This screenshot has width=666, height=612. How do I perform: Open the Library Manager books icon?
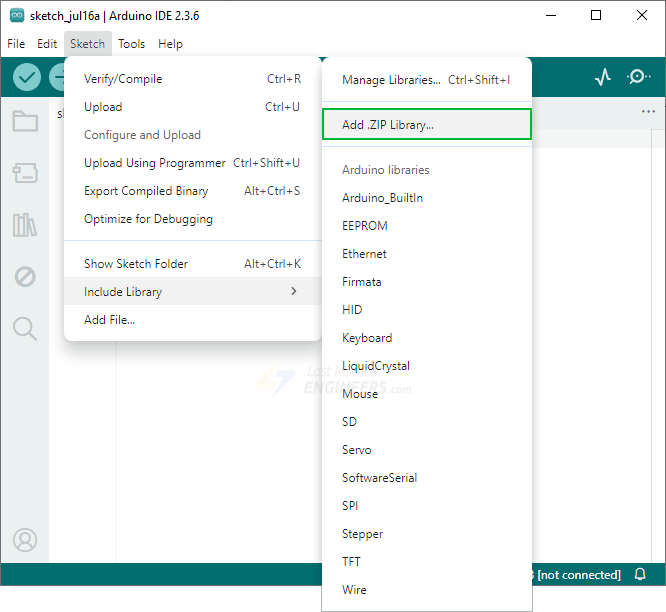pyautogui.click(x=25, y=225)
